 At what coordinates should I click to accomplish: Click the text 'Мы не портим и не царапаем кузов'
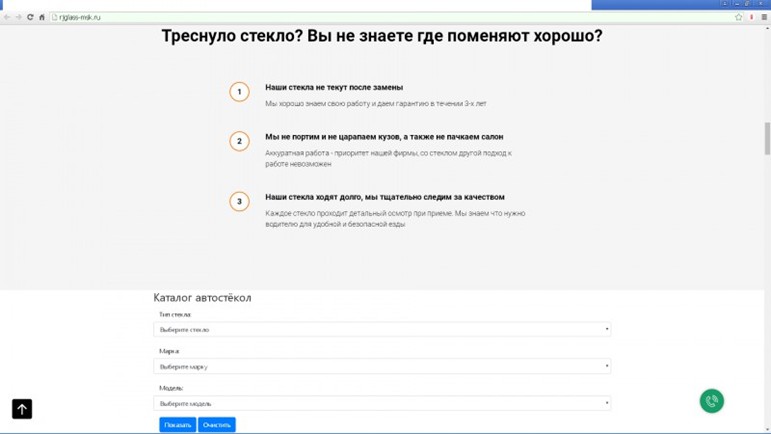(332, 137)
